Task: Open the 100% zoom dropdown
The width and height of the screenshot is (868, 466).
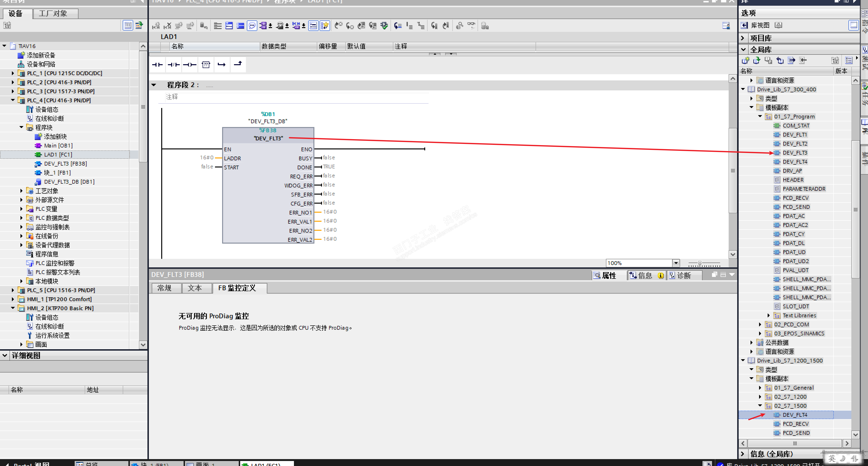Action: 676,263
